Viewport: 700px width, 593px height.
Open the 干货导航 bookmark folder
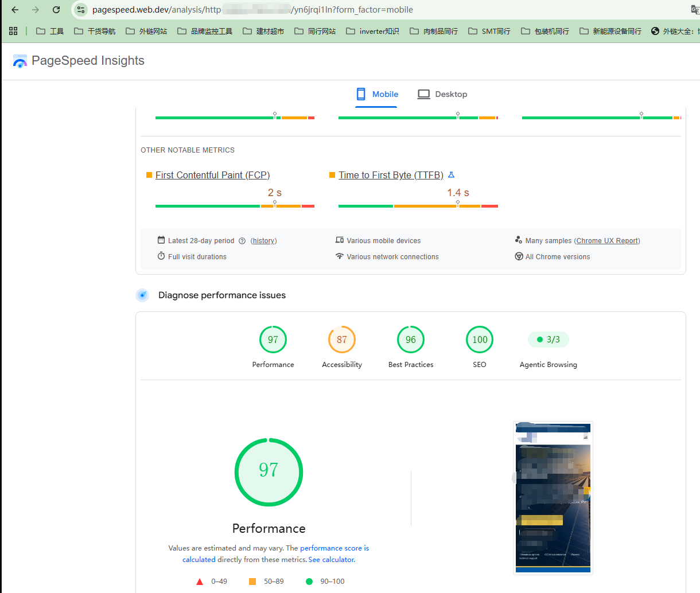click(95, 31)
